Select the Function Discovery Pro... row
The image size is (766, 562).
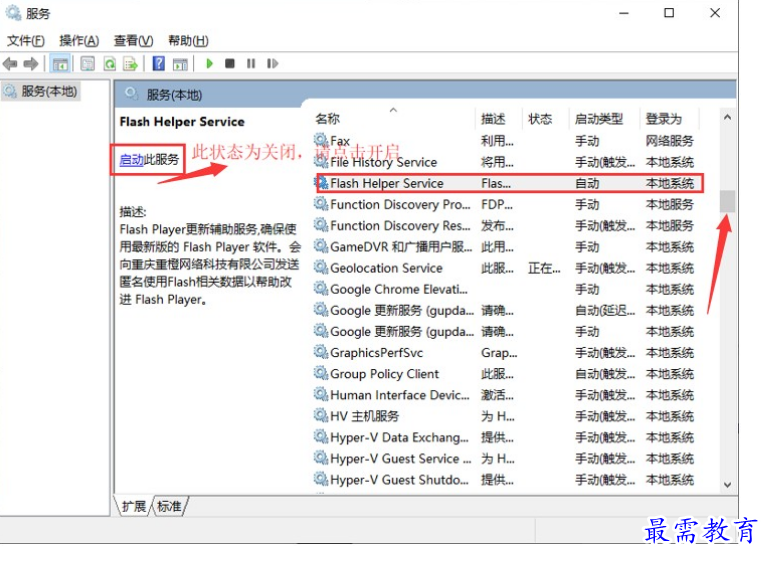[x=506, y=204]
